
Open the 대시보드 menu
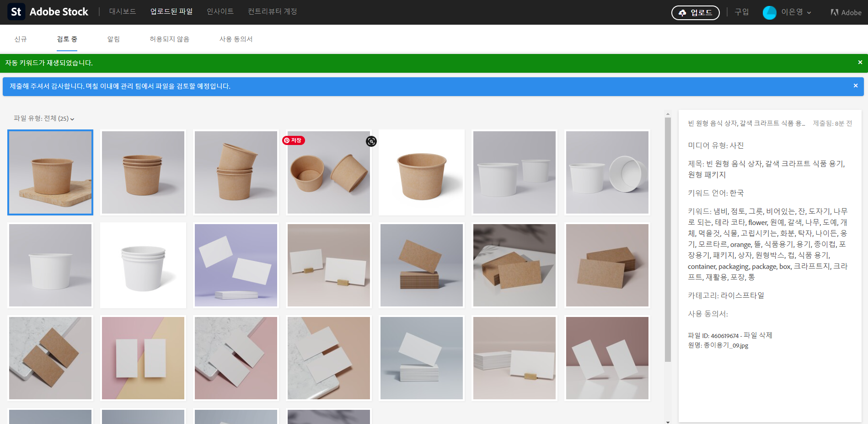[123, 11]
